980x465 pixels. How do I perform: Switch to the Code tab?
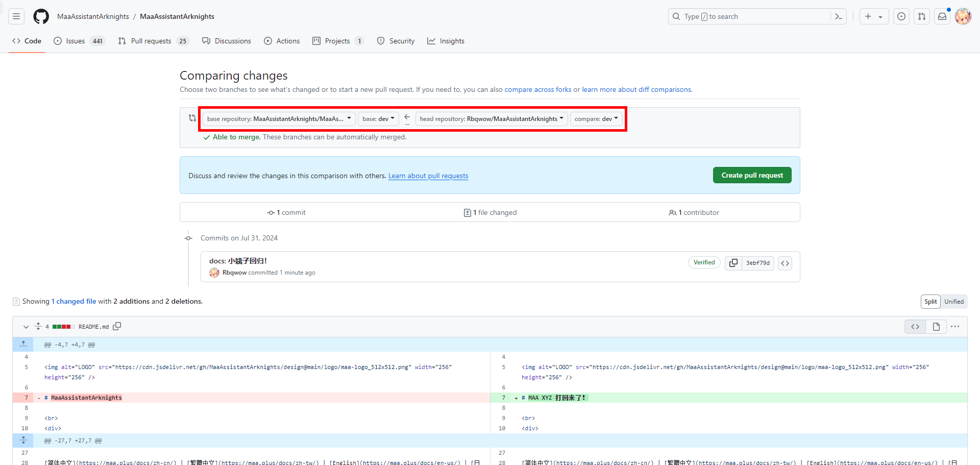tap(27, 41)
